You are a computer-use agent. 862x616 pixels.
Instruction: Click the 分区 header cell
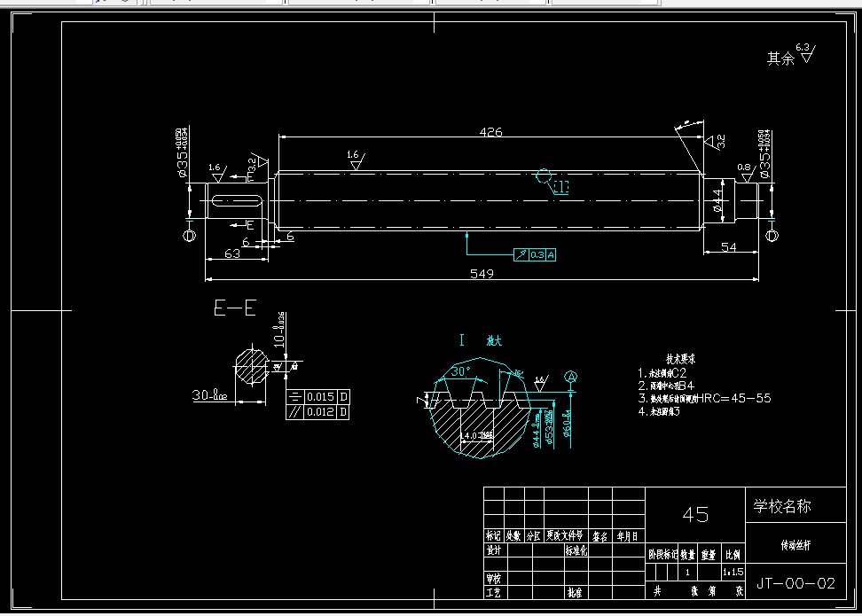point(533,535)
